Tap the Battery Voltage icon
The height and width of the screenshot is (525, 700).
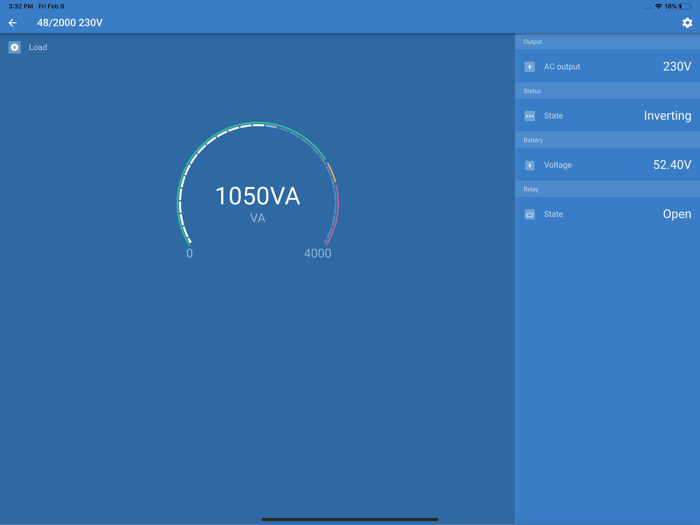(x=529, y=165)
